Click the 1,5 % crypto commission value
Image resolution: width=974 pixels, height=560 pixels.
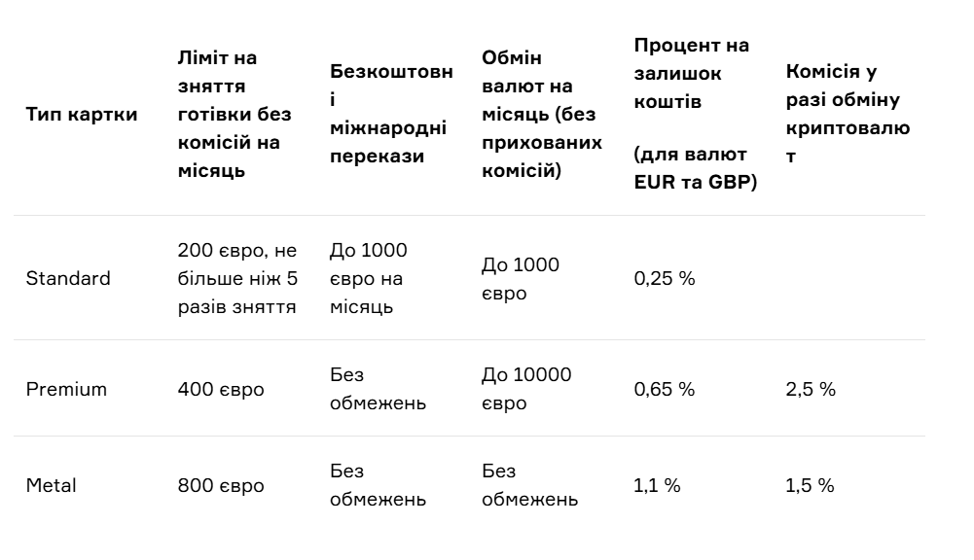pos(810,485)
